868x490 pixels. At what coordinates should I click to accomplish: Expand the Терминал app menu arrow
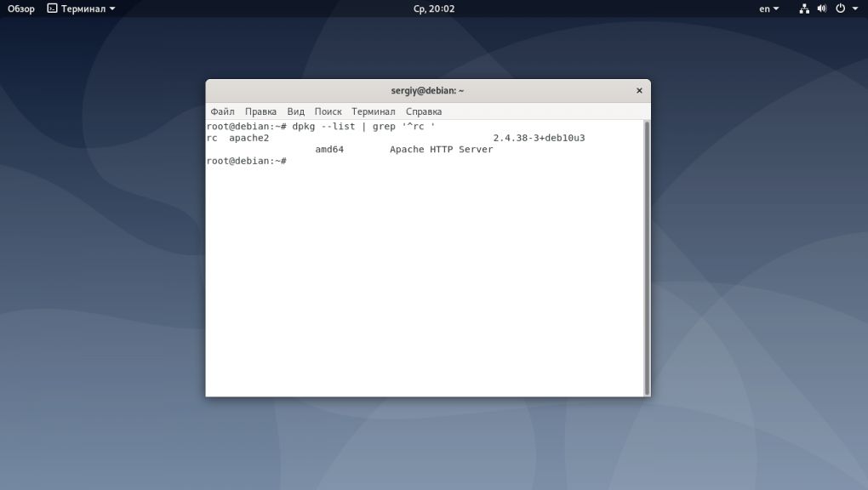coord(112,9)
